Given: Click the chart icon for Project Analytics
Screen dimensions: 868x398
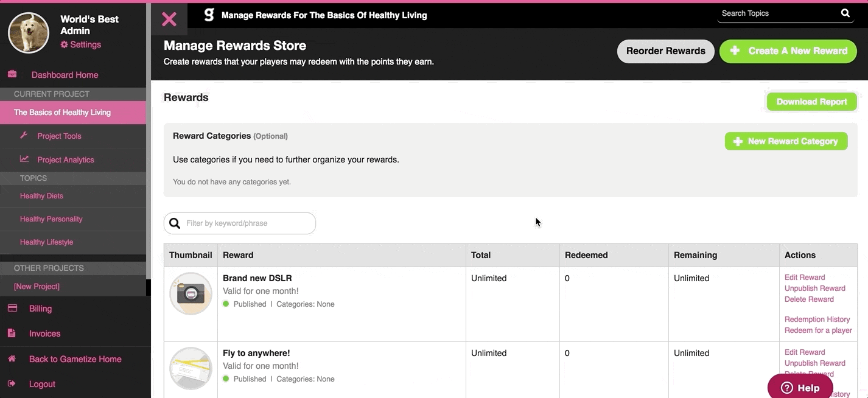Looking at the screenshot, I should coord(24,159).
